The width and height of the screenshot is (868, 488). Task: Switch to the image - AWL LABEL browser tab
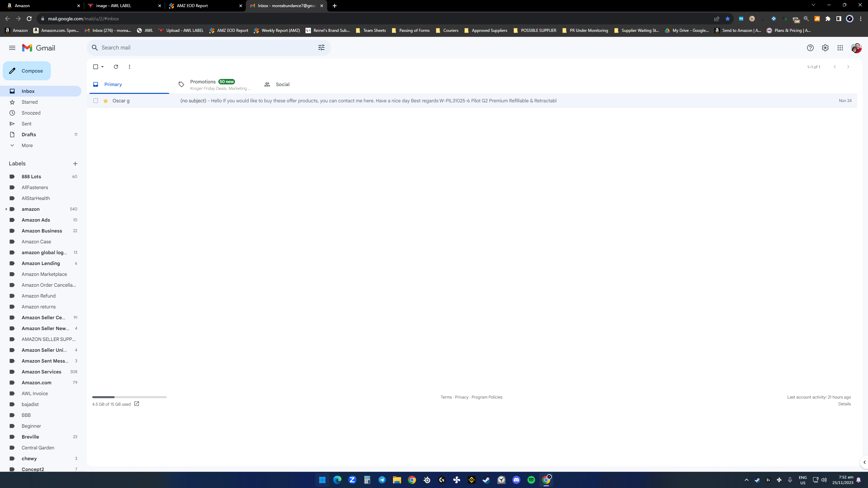pyautogui.click(x=124, y=6)
